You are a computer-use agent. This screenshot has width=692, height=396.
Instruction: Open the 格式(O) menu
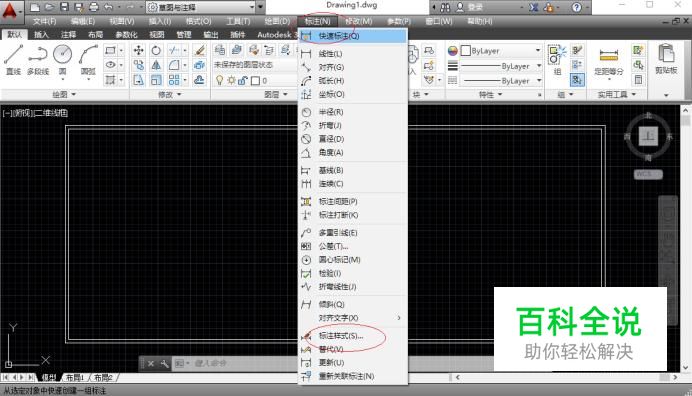[x=198, y=21]
